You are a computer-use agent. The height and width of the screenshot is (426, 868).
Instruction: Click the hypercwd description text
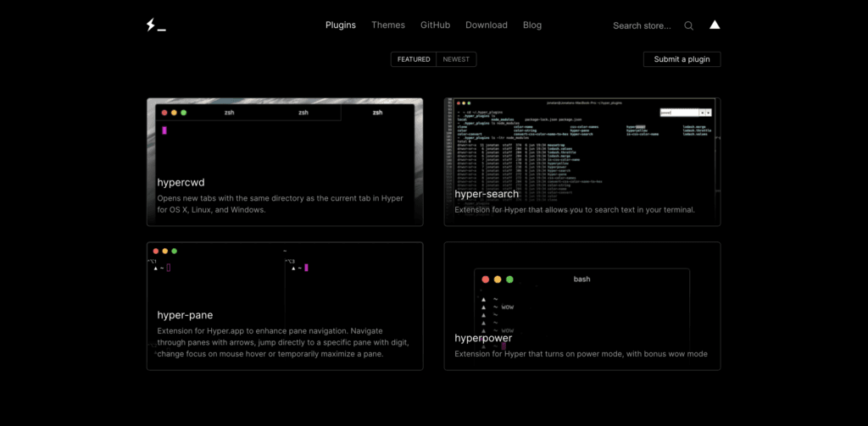[280, 204]
